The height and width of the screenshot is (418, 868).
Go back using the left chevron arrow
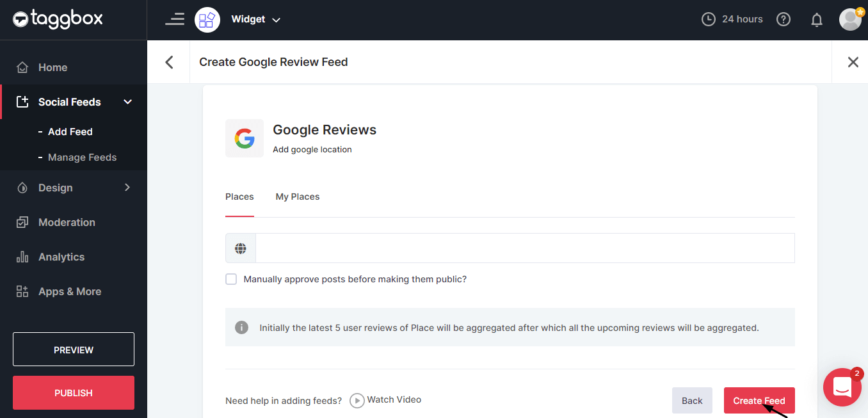click(x=169, y=62)
